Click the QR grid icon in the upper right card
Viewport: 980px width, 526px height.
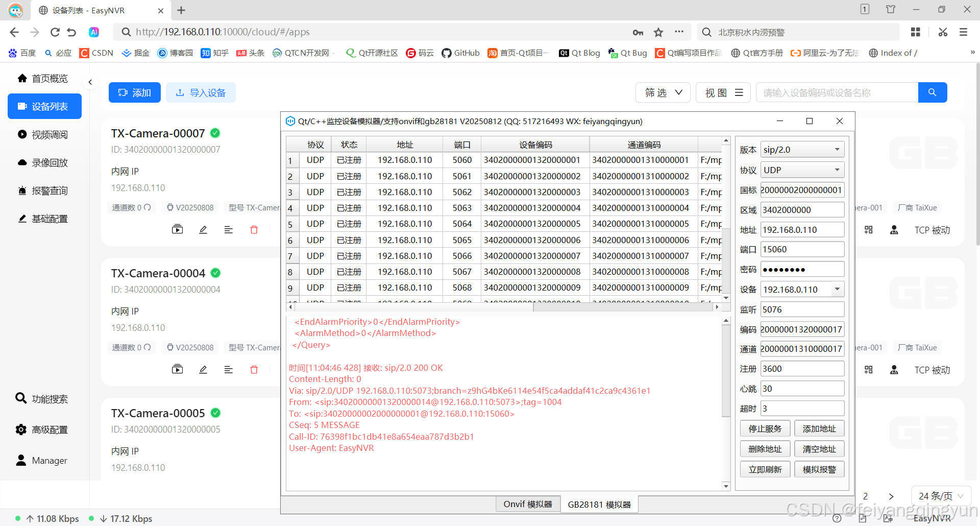point(868,230)
